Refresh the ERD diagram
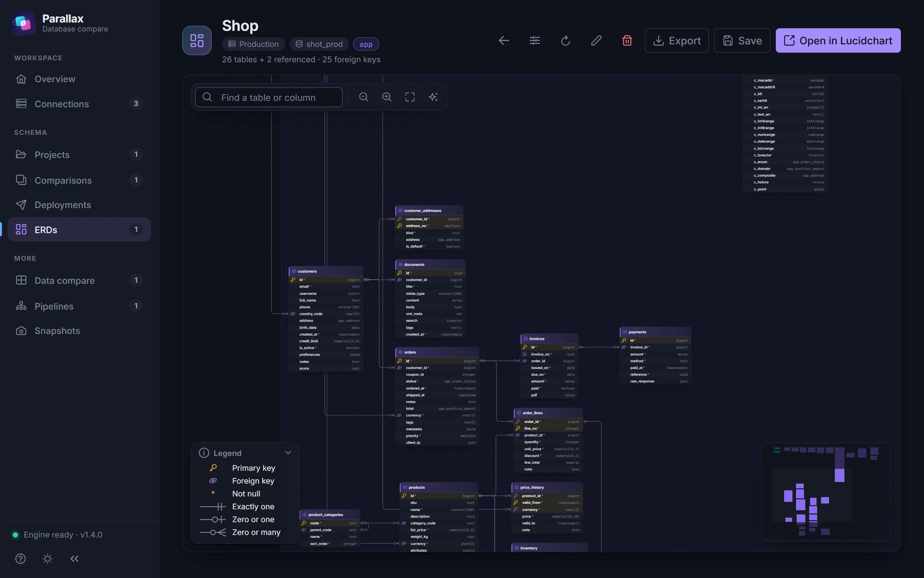This screenshot has width=924, height=578. coord(566,40)
